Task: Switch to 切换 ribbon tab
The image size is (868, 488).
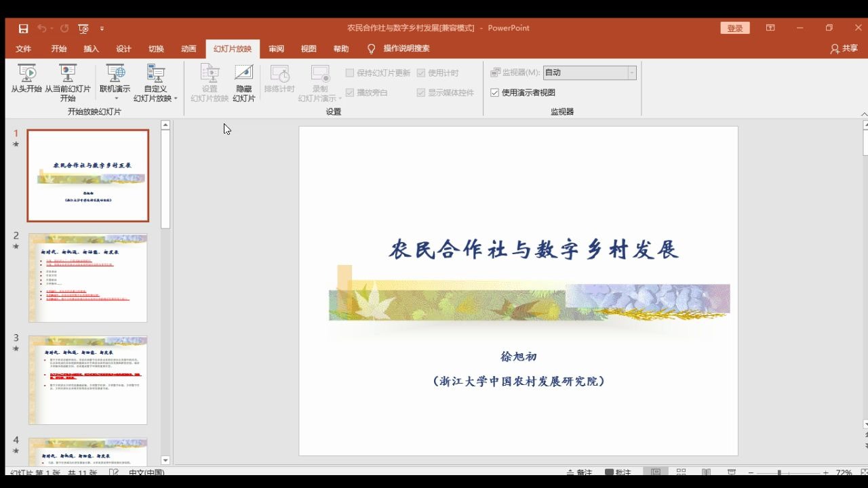Action: click(x=157, y=49)
